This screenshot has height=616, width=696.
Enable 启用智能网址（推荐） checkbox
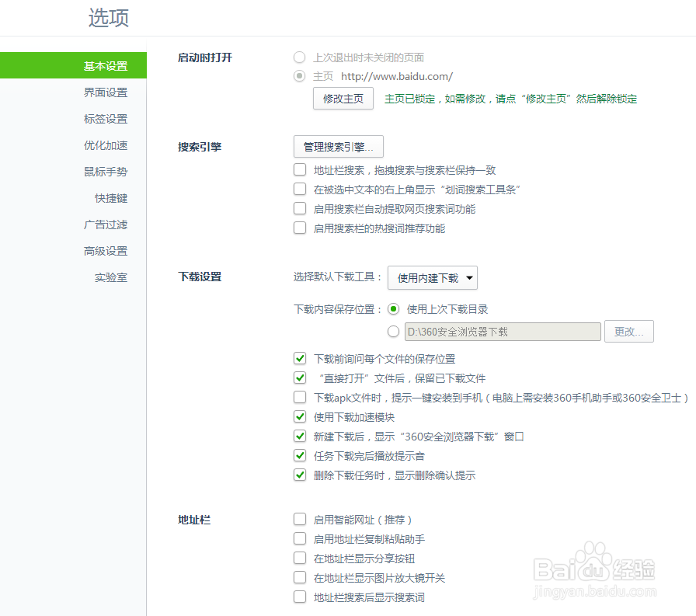pyautogui.click(x=300, y=519)
